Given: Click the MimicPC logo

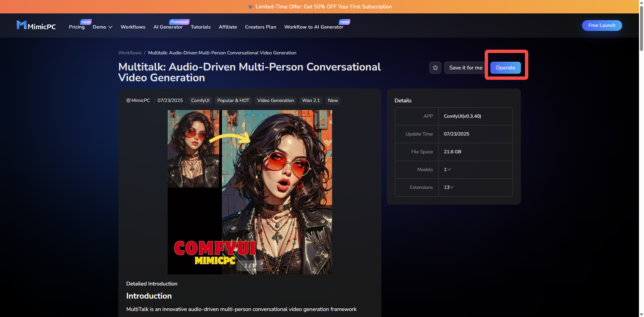Looking at the screenshot, I should [x=36, y=25].
